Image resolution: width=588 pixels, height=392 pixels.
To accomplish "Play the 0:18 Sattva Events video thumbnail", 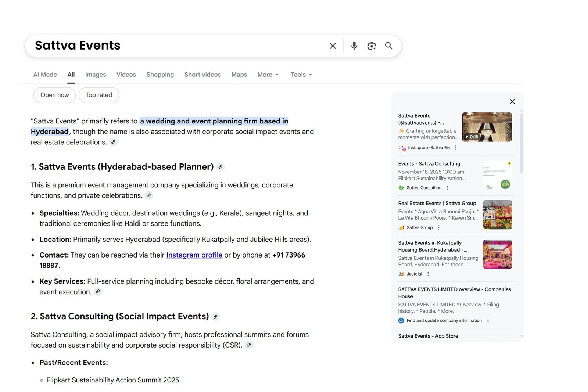I will coord(487,127).
